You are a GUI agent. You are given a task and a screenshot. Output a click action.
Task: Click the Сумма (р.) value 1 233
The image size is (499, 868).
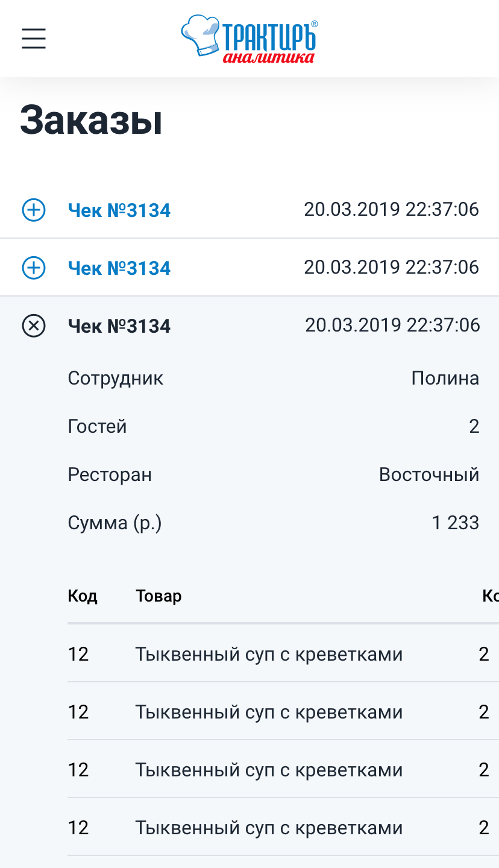tap(455, 523)
